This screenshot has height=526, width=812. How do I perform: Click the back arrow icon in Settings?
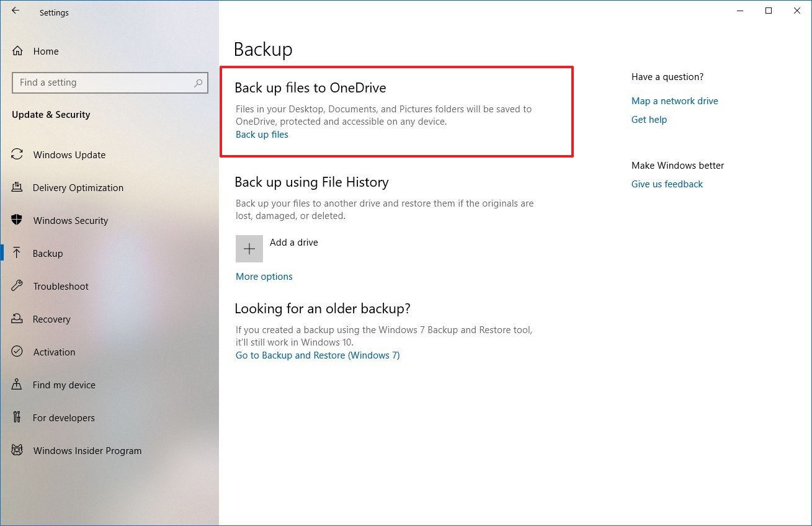click(x=16, y=11)
